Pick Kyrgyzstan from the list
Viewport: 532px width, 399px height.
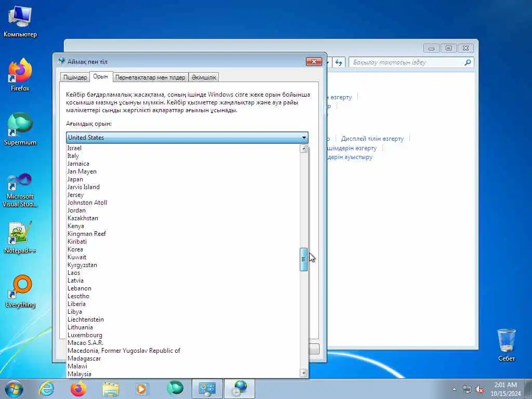tap(183, 265)
